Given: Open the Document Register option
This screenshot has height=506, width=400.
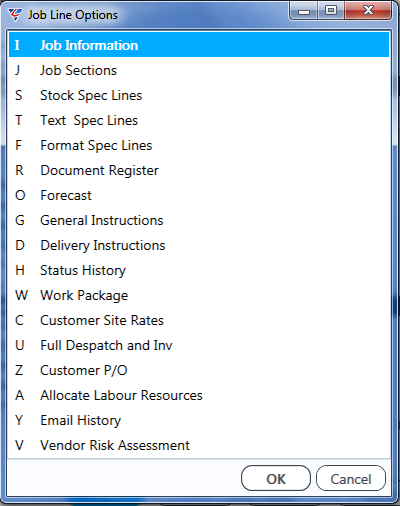Looking at the screenshot, I should click(x=199, y=170).
